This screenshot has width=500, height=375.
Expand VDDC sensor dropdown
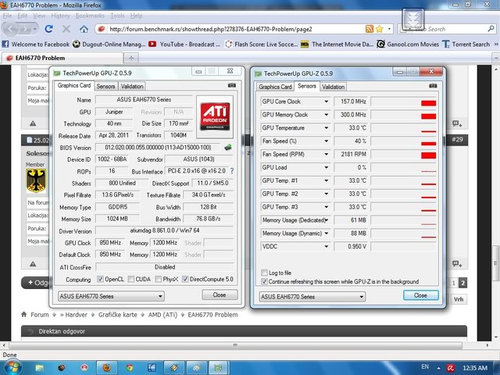[326, 247]
